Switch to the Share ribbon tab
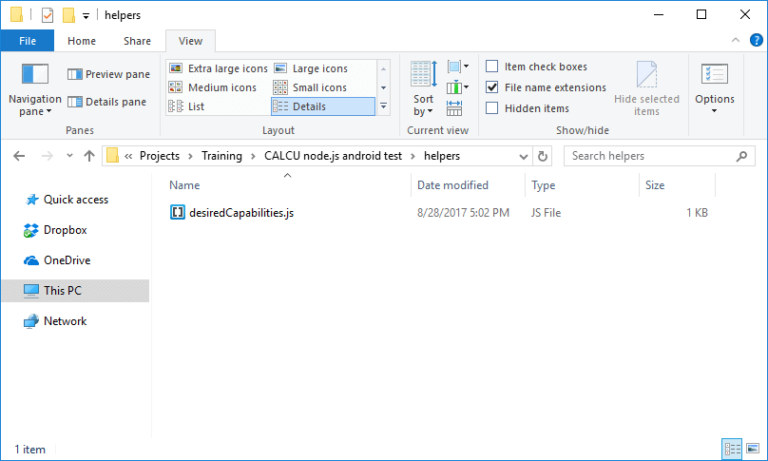This screenshot has width=768, height=461. coord(137,41)
